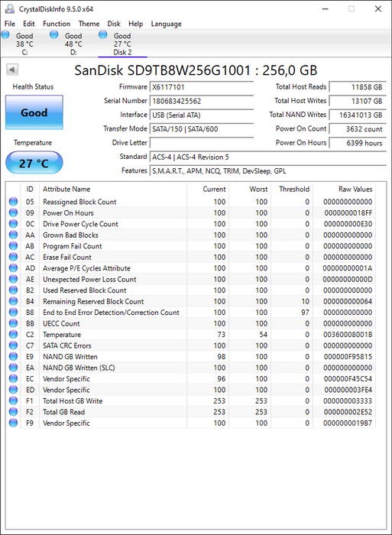Viewport: 392px width, 535px height.
Task: Click the status icon for Drive Power Cycle Count
Action: pyautogui.click(x=13, y=223)
